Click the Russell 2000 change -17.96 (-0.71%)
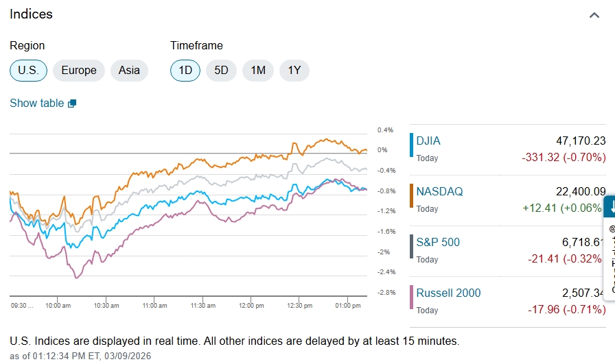Viewport: 615px width, 364px height. pyautogui.click(x=567, y=309)
